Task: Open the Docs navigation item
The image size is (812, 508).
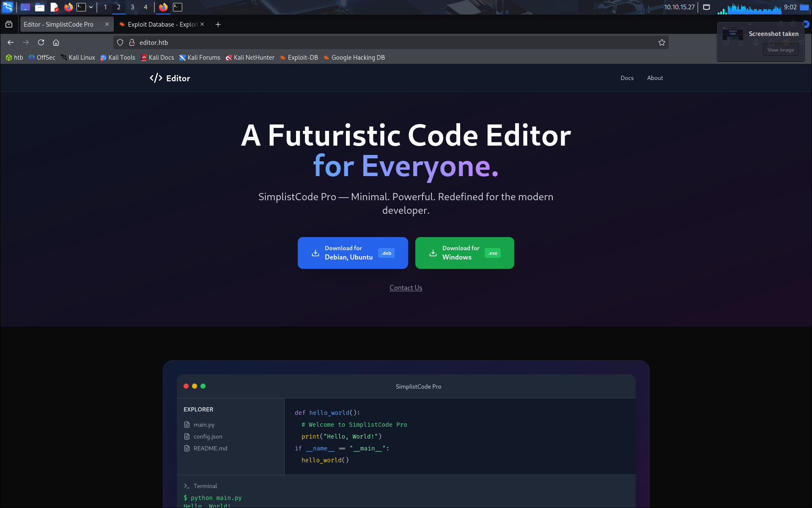Action: (x=627, y=78)
